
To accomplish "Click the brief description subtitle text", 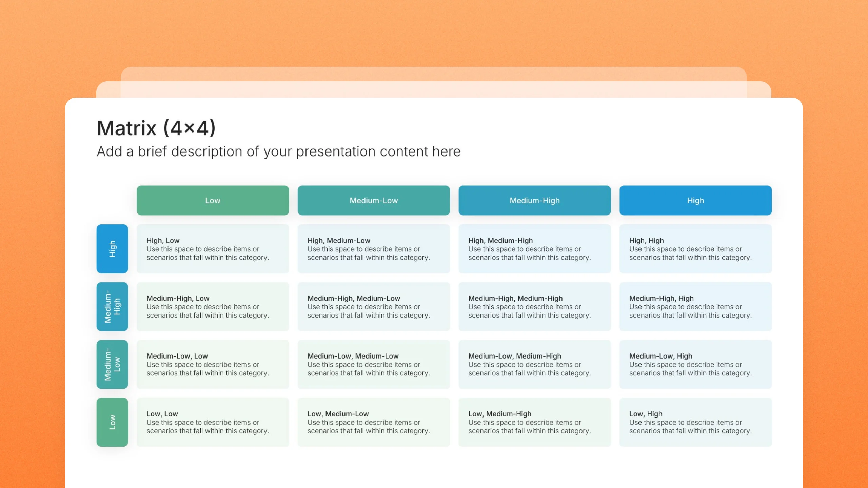I will 279,151.
